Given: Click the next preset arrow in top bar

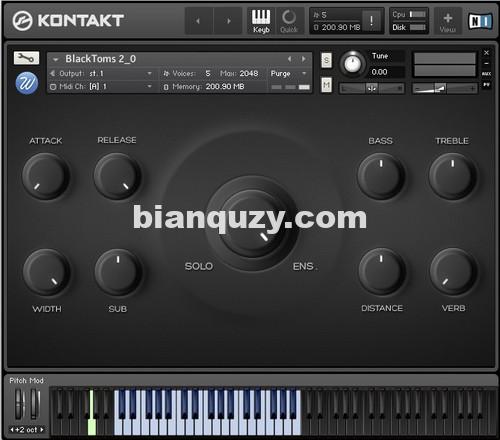Looking at the screenshot, I should pos(228,21).
